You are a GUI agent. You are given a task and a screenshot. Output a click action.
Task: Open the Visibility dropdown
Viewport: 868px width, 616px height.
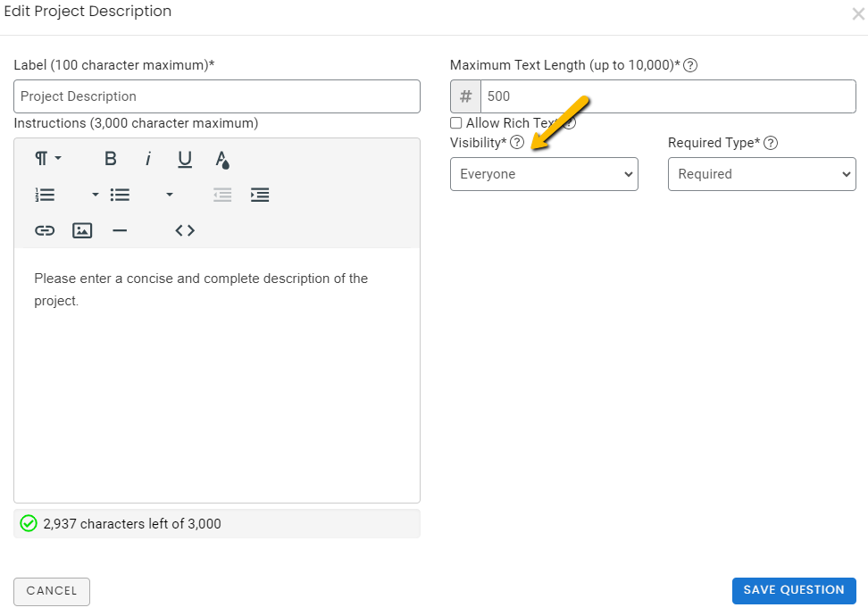pyautogui.click(x=543, y=174)
